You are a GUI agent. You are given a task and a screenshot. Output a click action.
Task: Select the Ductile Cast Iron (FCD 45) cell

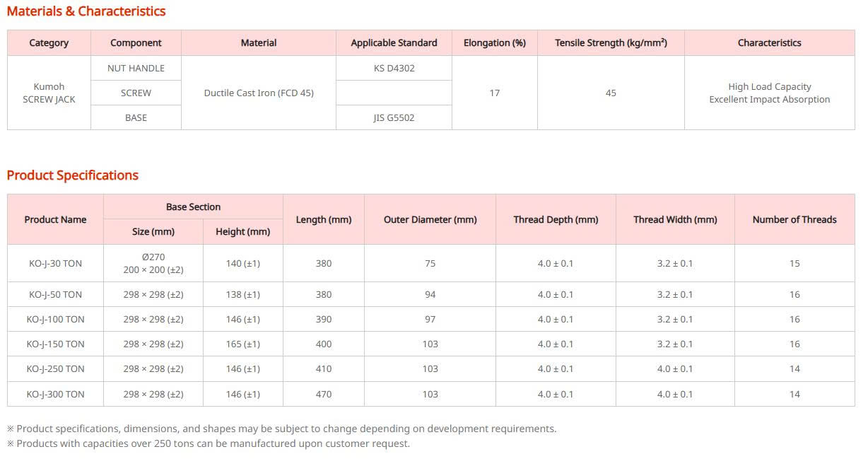(x=259, y=93)
